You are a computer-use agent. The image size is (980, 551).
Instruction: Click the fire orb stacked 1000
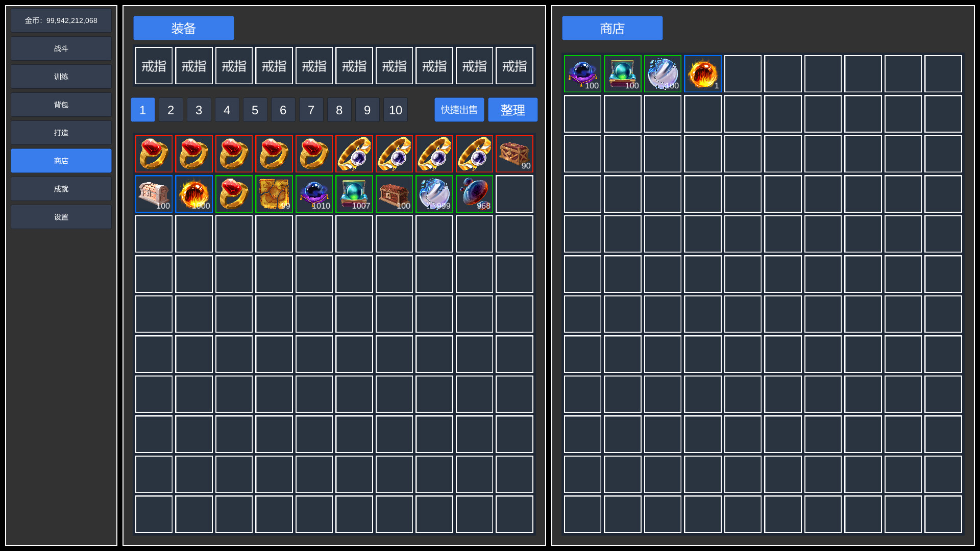(x=194, y=194)
